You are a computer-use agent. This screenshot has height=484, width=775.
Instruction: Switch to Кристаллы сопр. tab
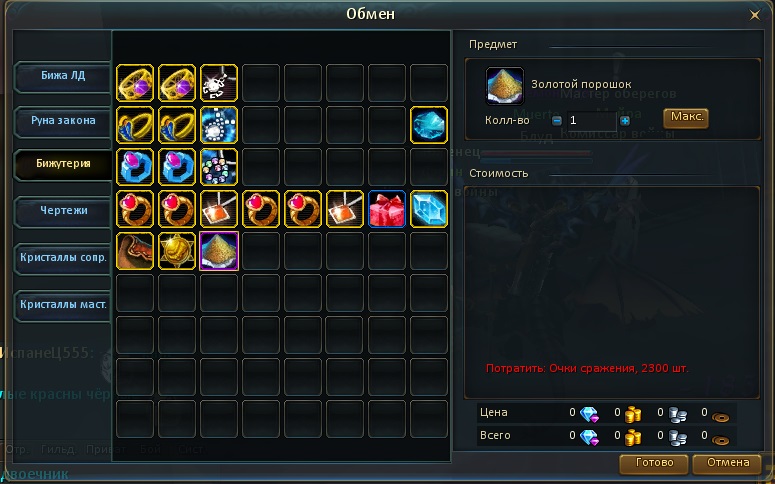click(x=62, y=258)
